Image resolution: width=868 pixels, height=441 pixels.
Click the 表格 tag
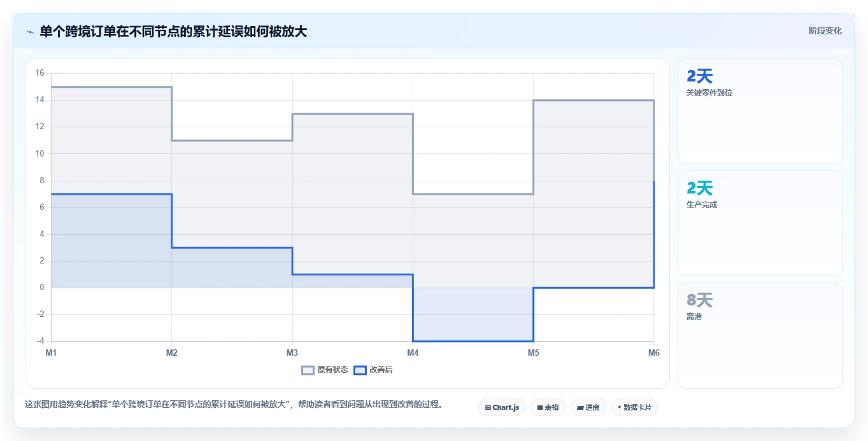pos(548,407)
